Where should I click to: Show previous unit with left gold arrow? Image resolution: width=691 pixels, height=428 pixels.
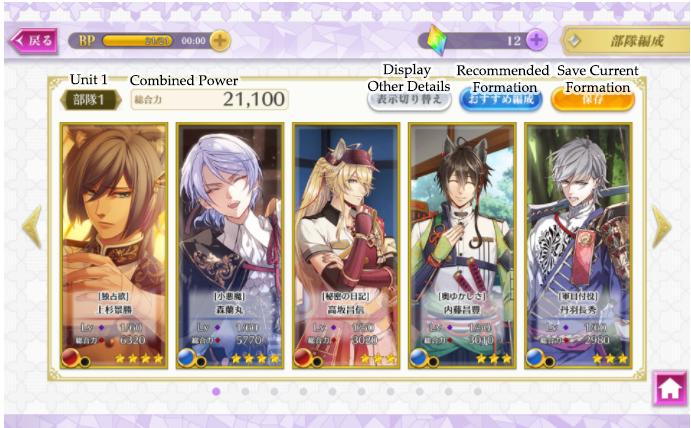click(33, 226)
